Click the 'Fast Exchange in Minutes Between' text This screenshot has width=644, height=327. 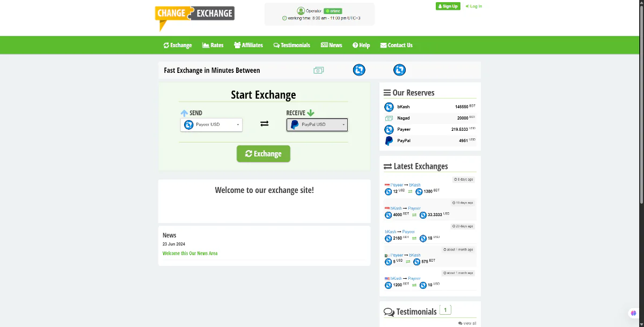coord(212,70)
